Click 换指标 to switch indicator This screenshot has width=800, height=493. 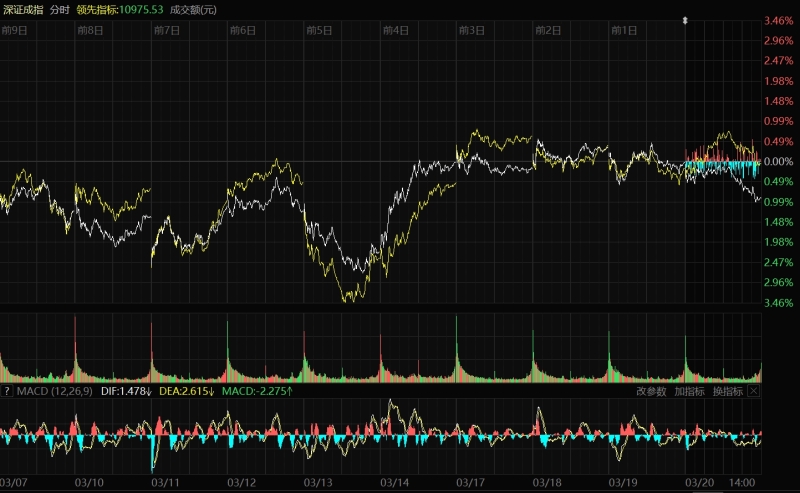pos(728,391)
